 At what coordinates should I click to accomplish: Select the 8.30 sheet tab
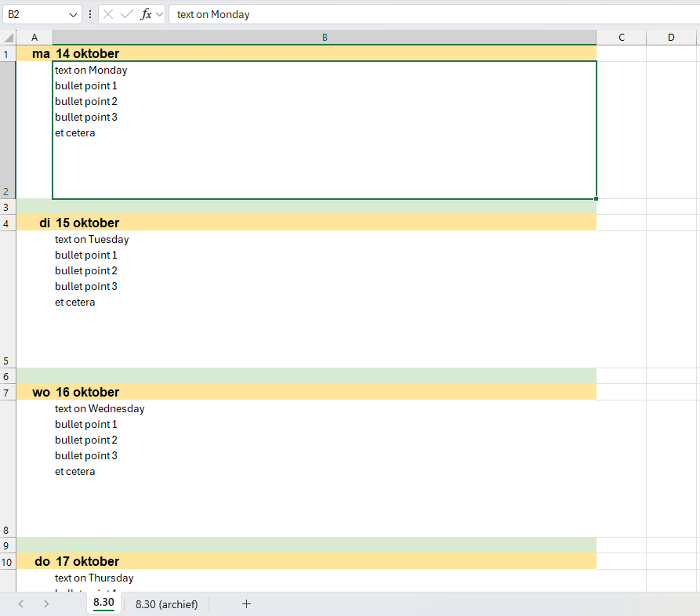click(104, 604)
